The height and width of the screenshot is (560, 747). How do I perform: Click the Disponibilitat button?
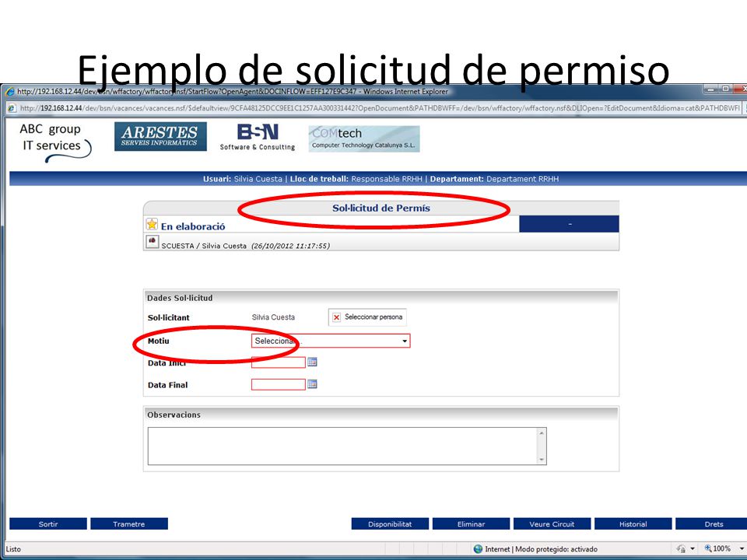[x=390, y=523]
